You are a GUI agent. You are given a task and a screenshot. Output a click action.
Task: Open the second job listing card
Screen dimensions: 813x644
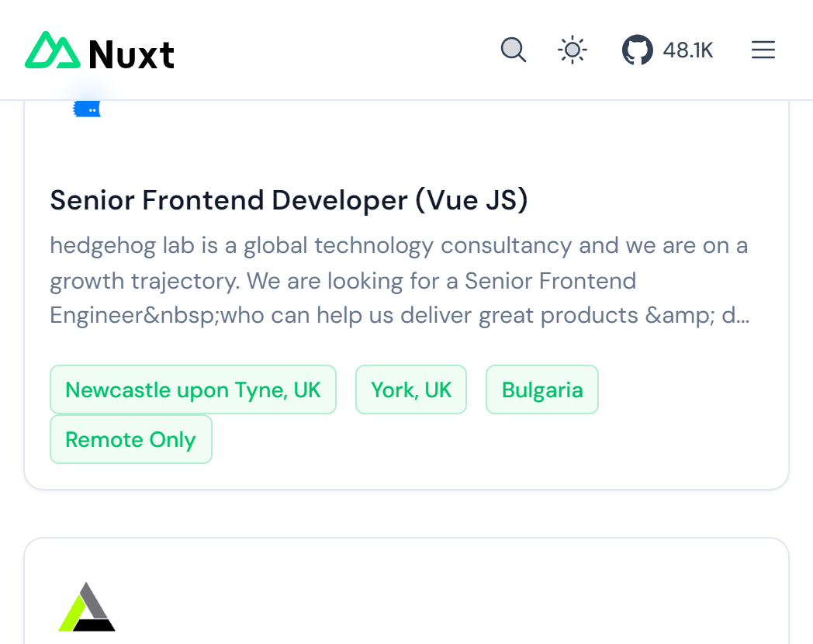(406, 590)
